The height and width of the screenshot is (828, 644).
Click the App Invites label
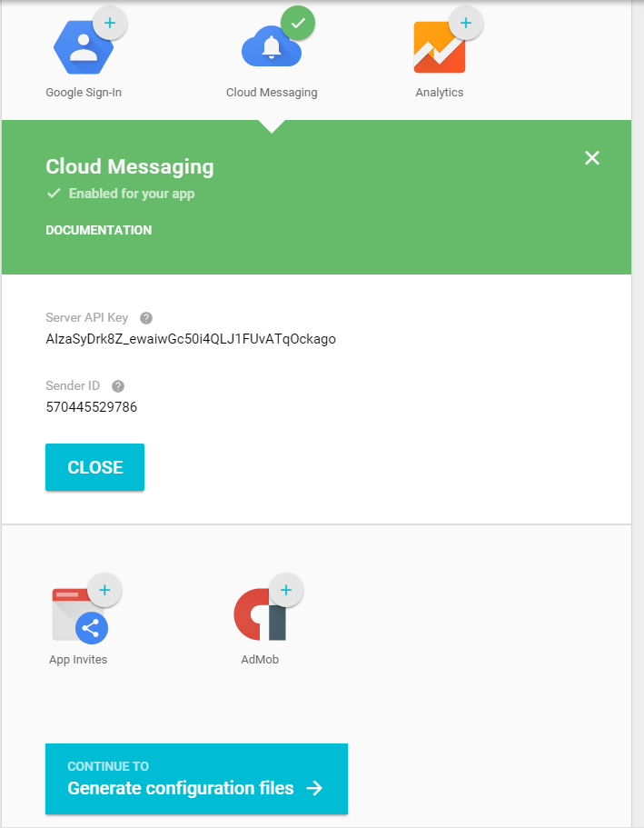78,660
